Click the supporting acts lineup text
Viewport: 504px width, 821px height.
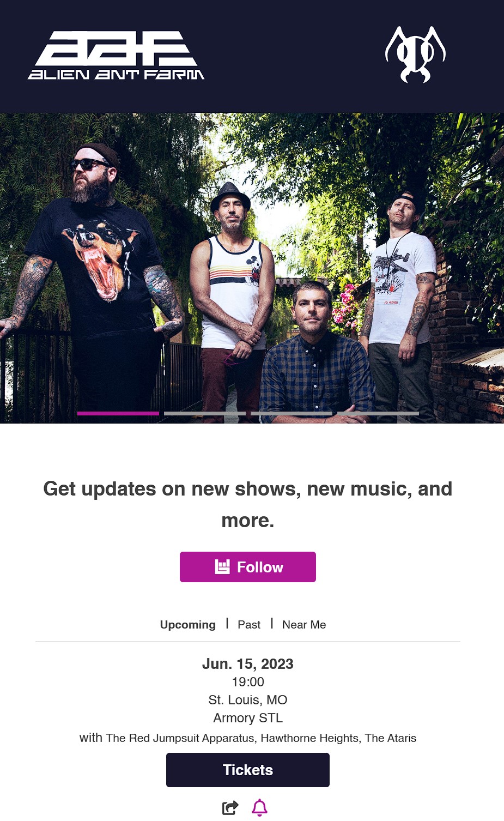248,738
